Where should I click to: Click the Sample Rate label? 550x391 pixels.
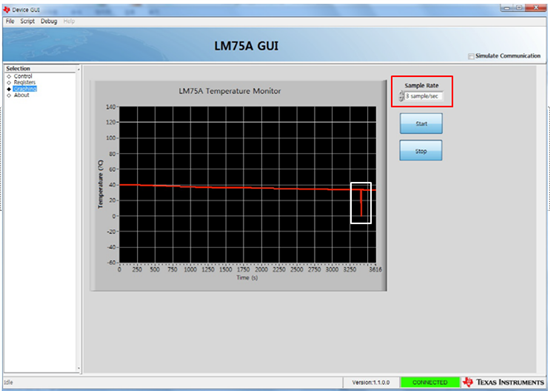click(422, 85)
